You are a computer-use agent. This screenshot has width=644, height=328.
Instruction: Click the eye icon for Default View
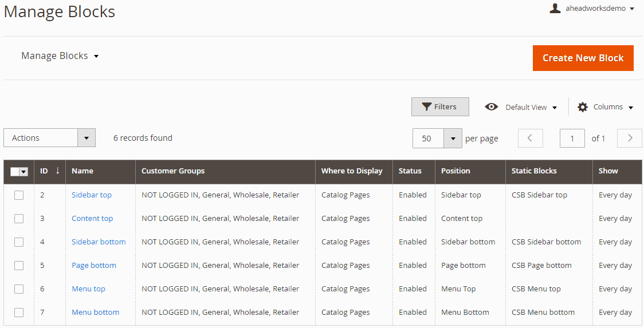[491, 107]
